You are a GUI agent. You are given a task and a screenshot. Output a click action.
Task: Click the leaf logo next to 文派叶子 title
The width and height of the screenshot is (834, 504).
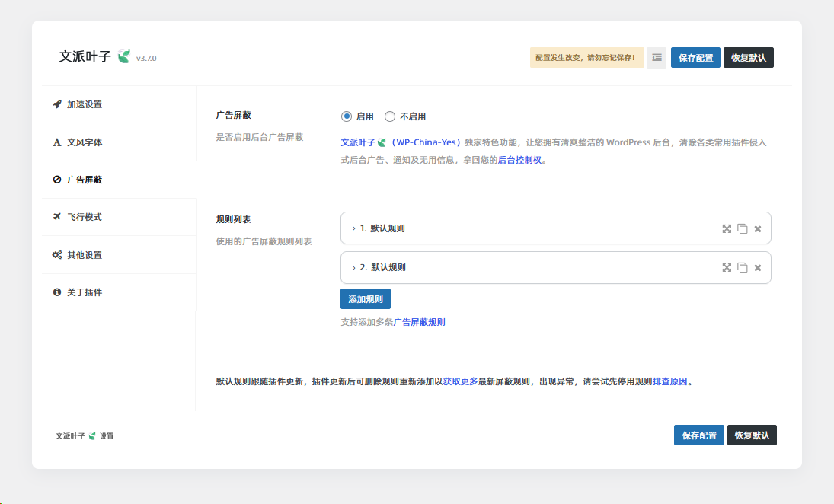pyautogui.click(x=124, y=57)
